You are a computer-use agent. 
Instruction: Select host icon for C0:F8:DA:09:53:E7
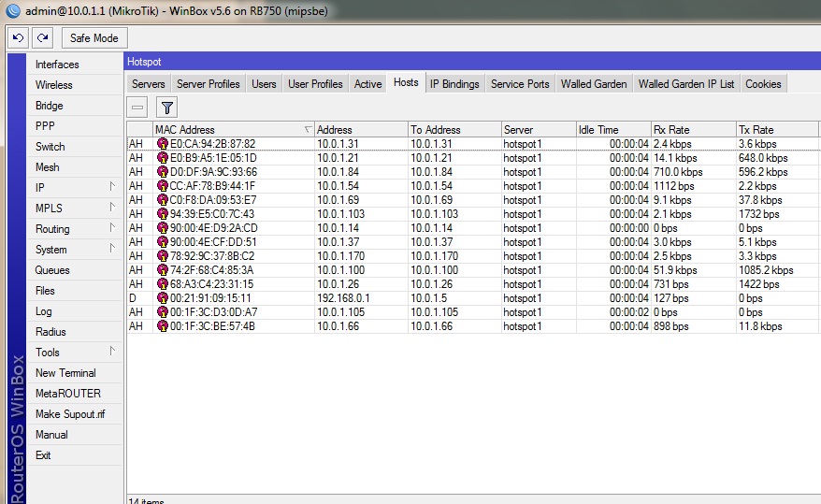tap(163, 200)
